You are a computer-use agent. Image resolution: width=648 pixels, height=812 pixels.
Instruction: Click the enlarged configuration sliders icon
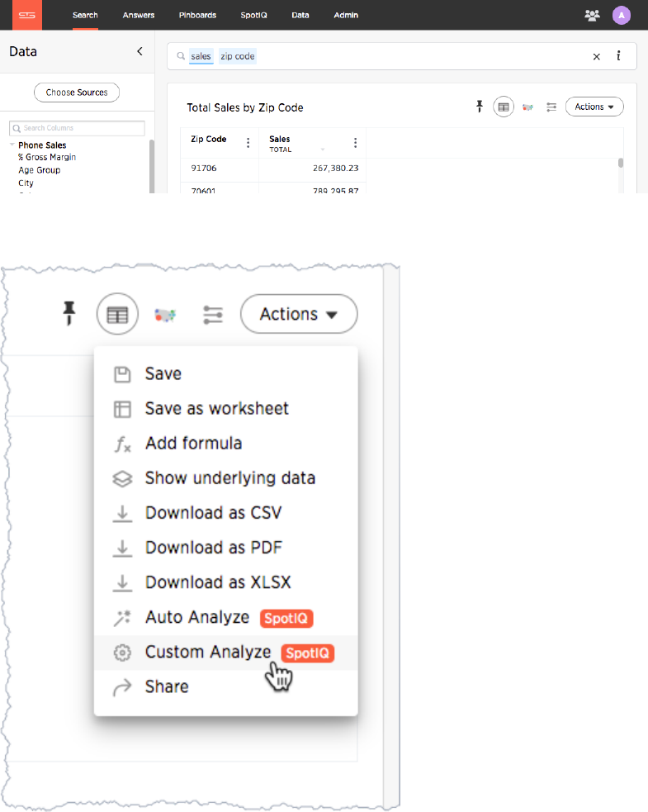[x=213, y=315]
